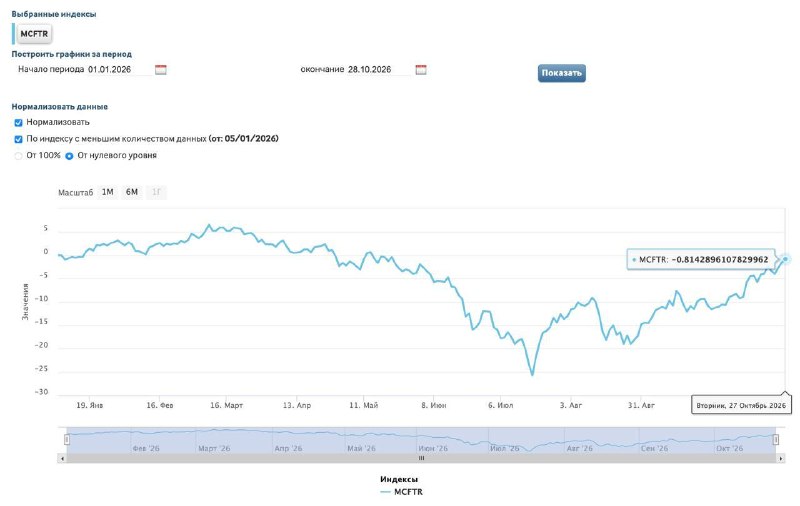Click the MCFTR selected index chip
Viewport: 800px width, 506px height.
(x=34, y=34)
